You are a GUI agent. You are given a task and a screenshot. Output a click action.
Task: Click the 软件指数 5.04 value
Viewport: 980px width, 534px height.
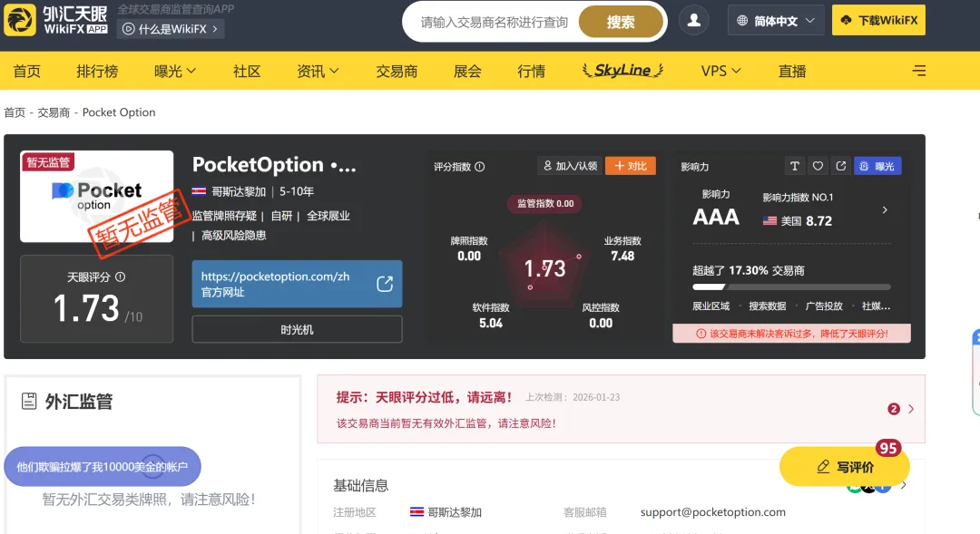[x=491, y=323]
